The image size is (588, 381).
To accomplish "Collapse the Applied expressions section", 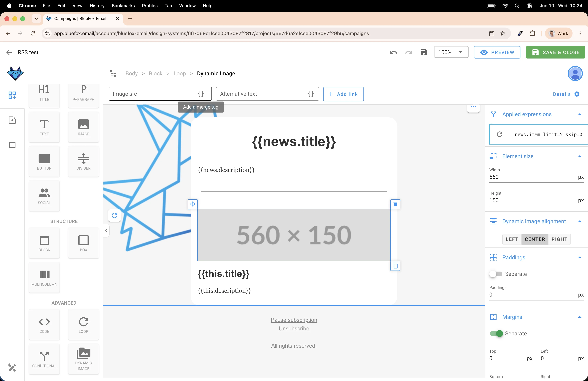I will click(x=580, y=114).
